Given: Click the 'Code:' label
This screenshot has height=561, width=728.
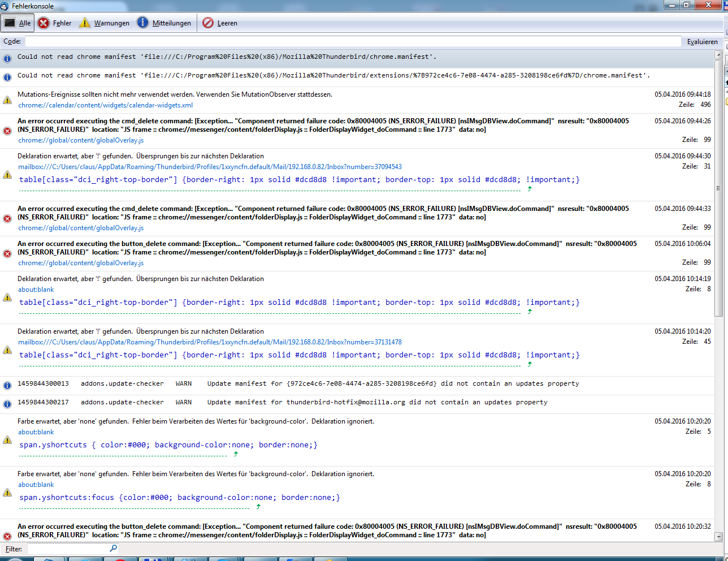Looking at the screenshot, I should 12,41.
